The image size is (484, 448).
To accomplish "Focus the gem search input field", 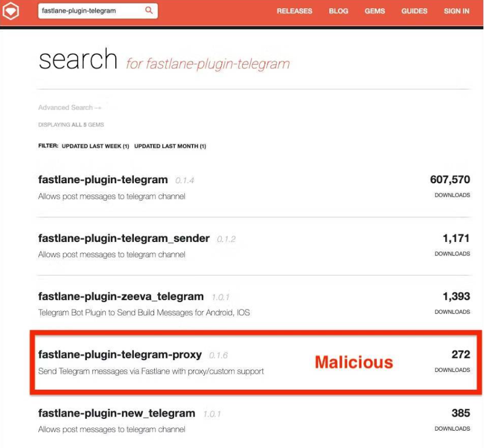I will tap(98, 11).
